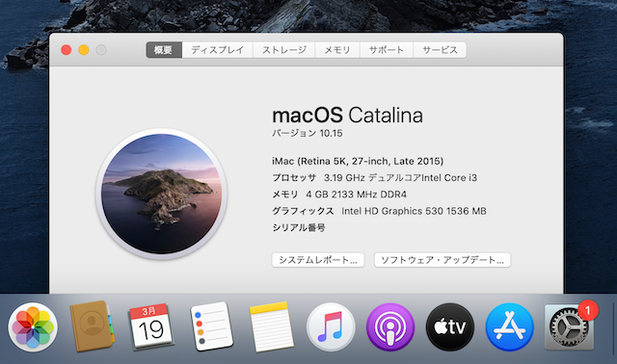This screenshot has width=617, height=364.
Task: Minimize the window with the yellow button
Action: tap(84, 50)
